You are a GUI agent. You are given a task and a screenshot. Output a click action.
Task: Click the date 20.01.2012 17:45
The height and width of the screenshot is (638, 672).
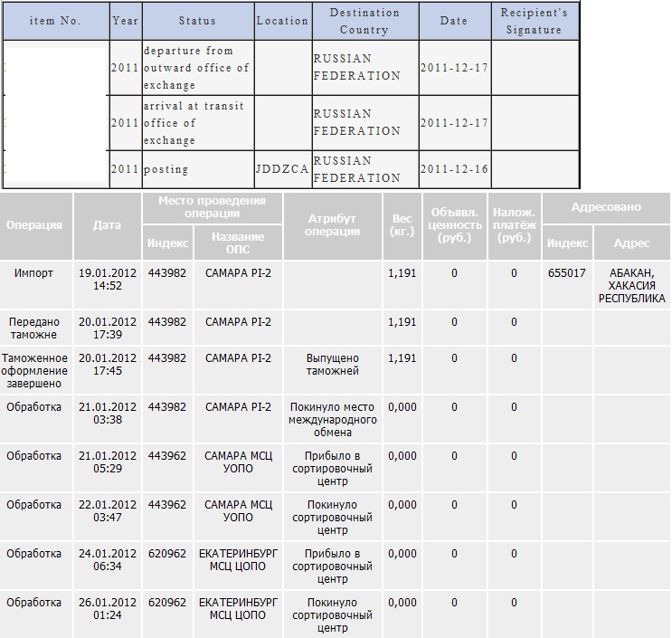(x=107, y=365)
